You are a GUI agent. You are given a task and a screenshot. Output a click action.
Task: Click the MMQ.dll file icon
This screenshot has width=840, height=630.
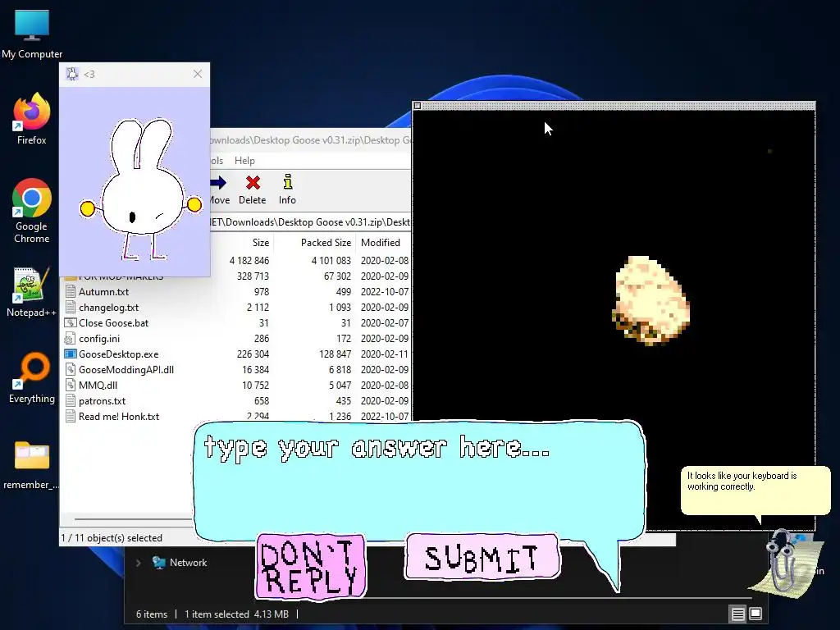click(x=71, y=386)
